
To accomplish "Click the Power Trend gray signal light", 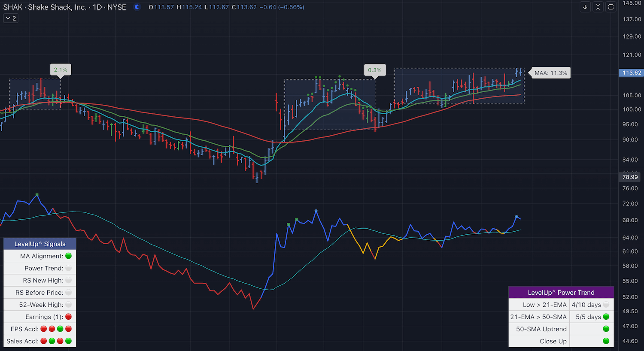I will [68, 268].
